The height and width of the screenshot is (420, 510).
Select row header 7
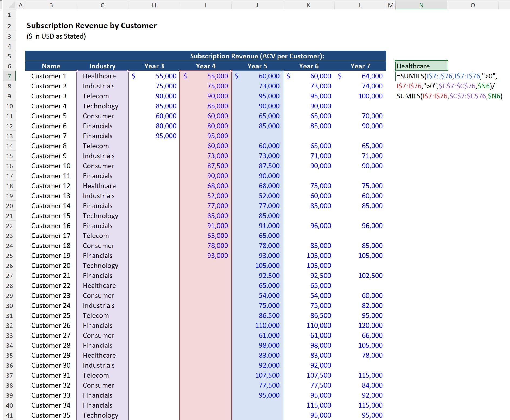pyautogui.click(x=10, y=76)
